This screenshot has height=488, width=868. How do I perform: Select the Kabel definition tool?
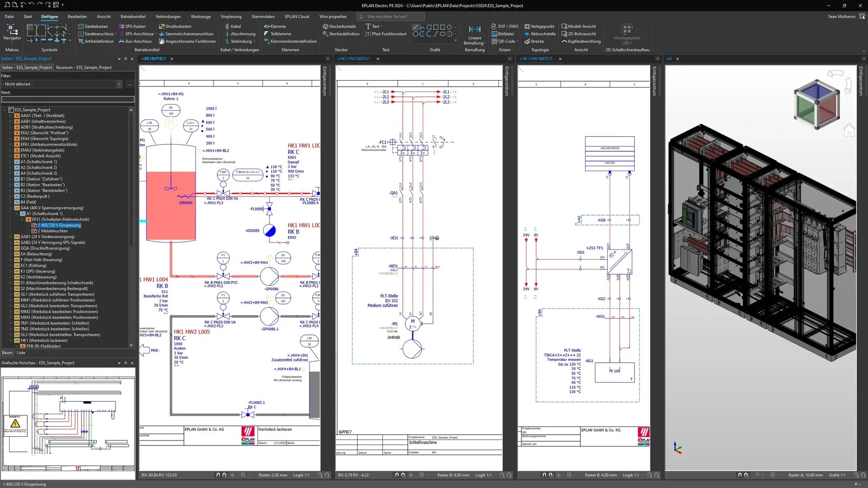click(233, 26)
